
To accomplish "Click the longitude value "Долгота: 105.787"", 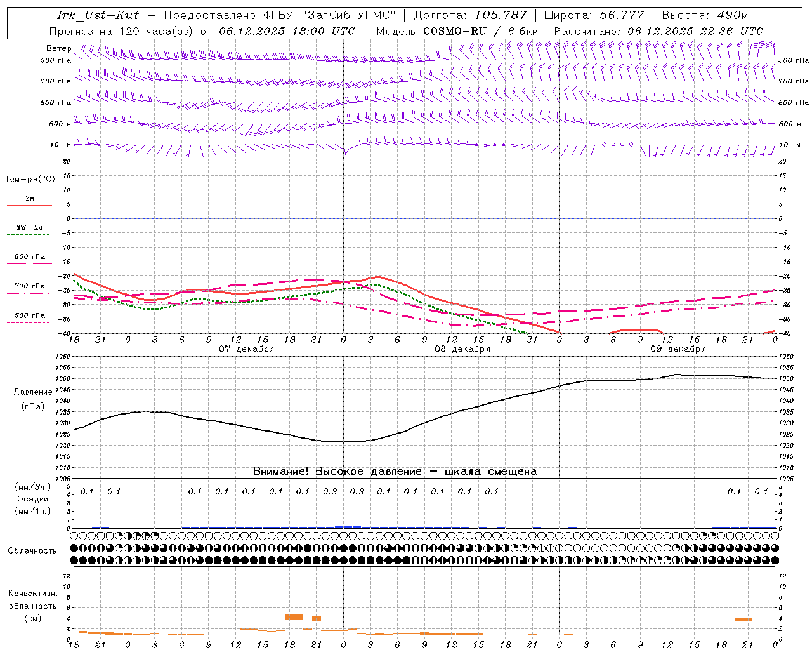I will coord(470,15).
